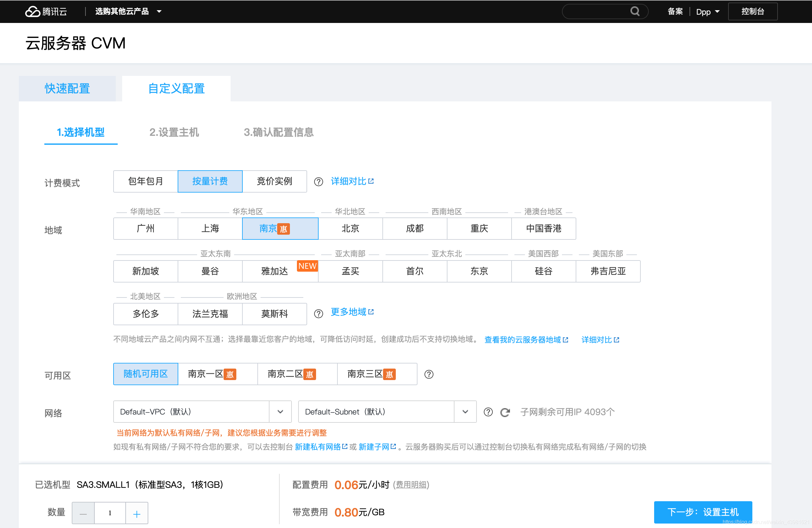
Task: Choose 硅谷 region
Action: (544, 271)
